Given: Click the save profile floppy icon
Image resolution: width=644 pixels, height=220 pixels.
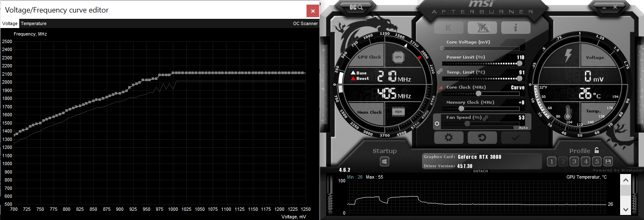Looking at the screenshot, I should click(608, 161).
